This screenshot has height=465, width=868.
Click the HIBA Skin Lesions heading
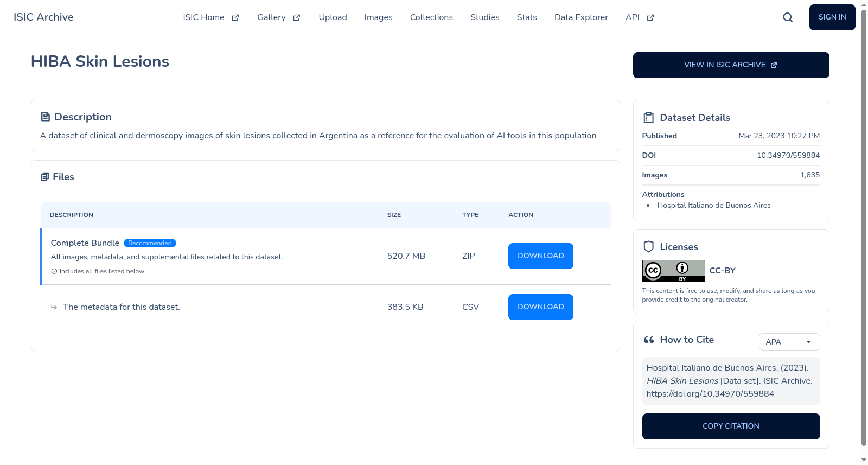tap(100, 61)
